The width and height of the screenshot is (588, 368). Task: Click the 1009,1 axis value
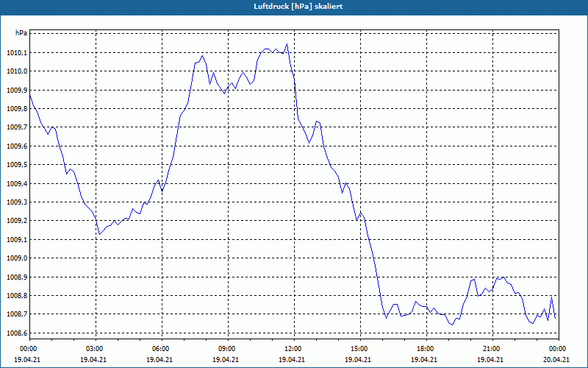17,240
